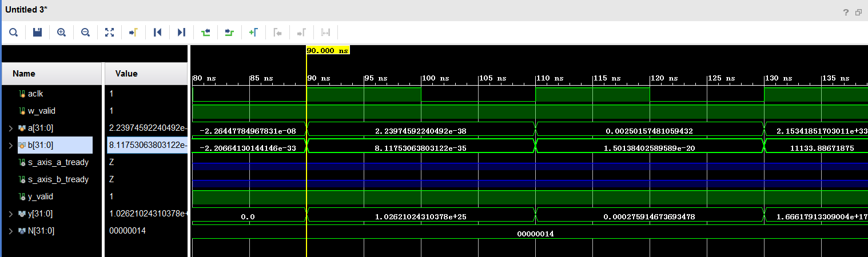
Task: Click Z value of s_axis_a_tready
Action: coord(112,162)
